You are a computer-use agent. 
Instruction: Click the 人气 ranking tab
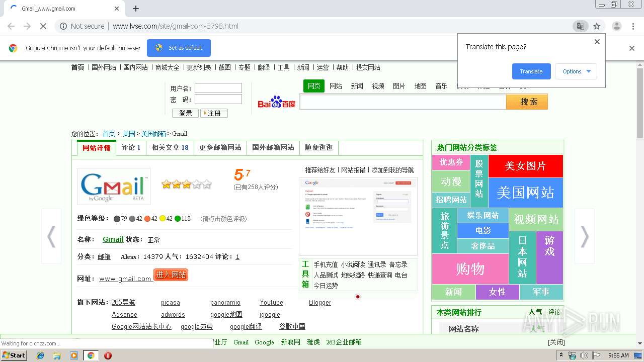(535, 312)
